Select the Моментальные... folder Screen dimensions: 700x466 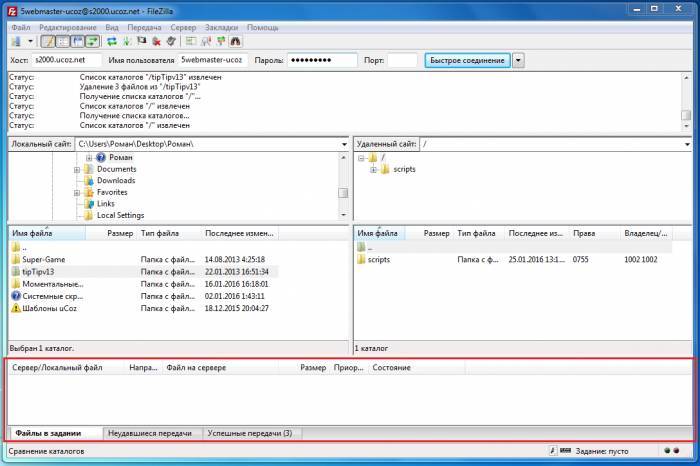click(53, 284)
